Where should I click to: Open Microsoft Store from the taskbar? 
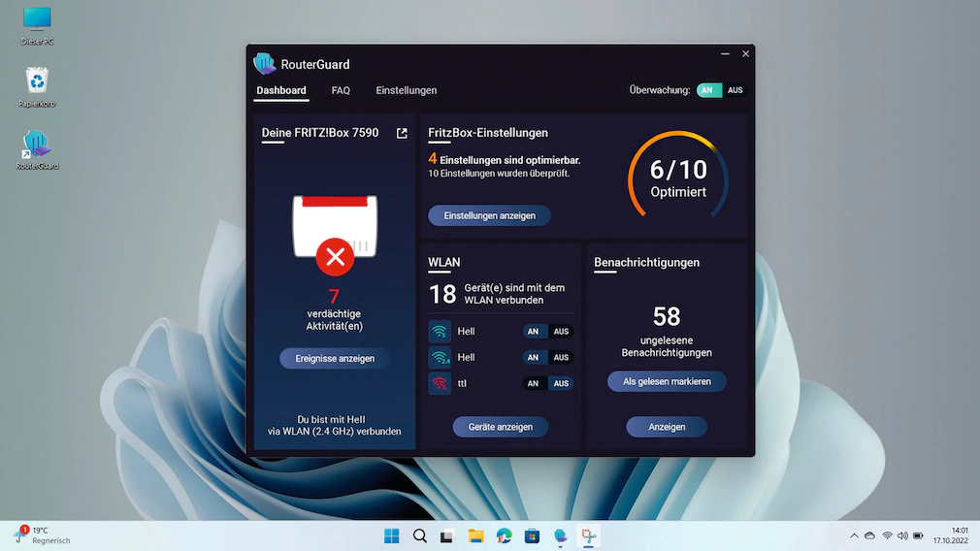point(532,536)
